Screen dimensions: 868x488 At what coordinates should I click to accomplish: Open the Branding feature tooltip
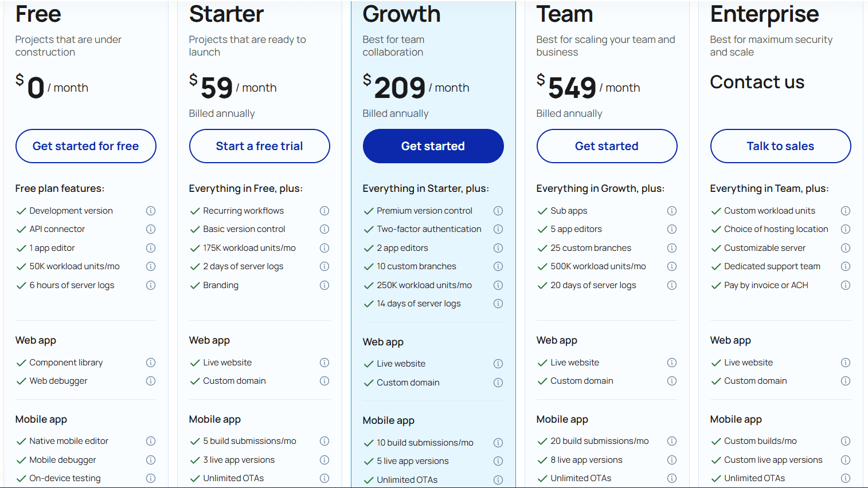coord(324,285)
